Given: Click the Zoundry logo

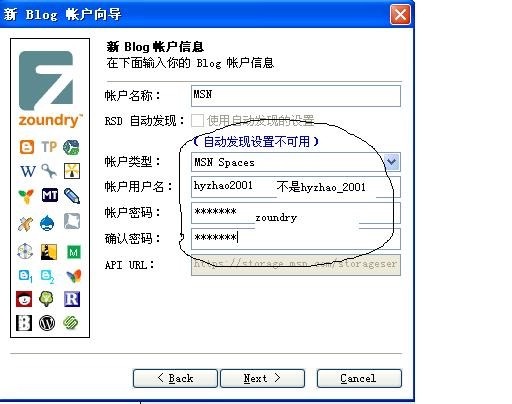Looking at the screenshot, I should (49, 89).
